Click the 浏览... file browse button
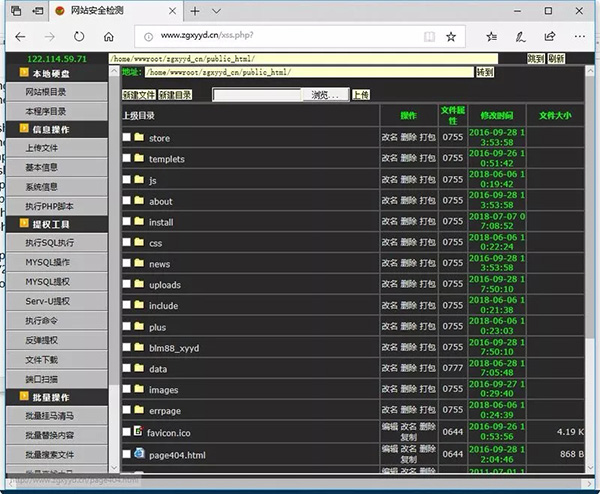The height and width of the screenshot is (494, 600). click(325, 95)
